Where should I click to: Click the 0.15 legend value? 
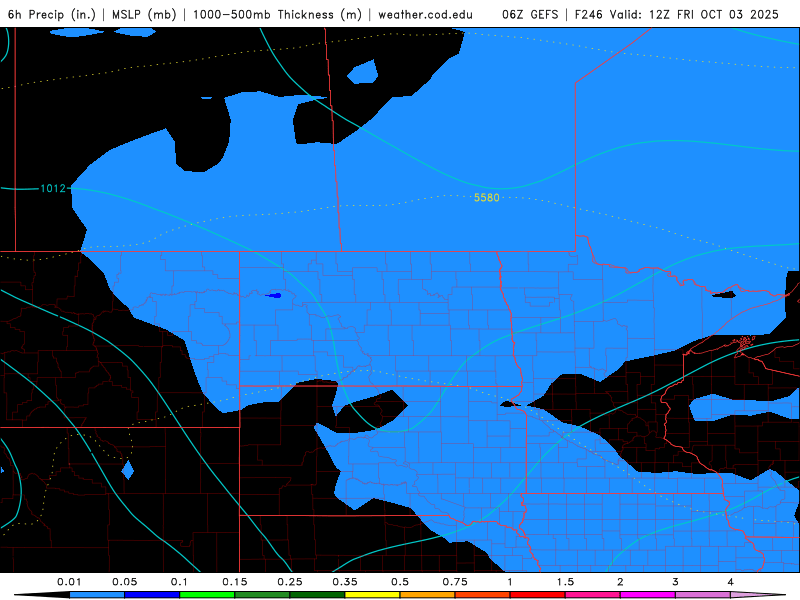tap(235, 582)
